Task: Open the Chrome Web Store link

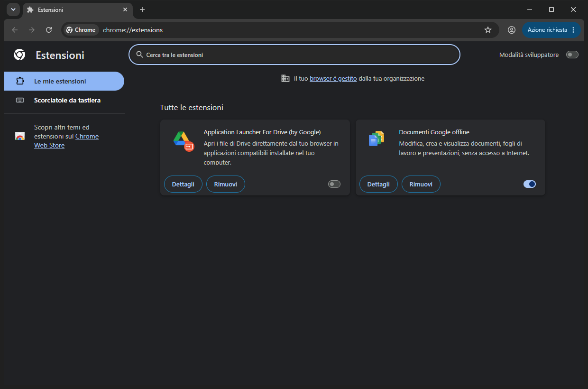Action: coord(66,141)
